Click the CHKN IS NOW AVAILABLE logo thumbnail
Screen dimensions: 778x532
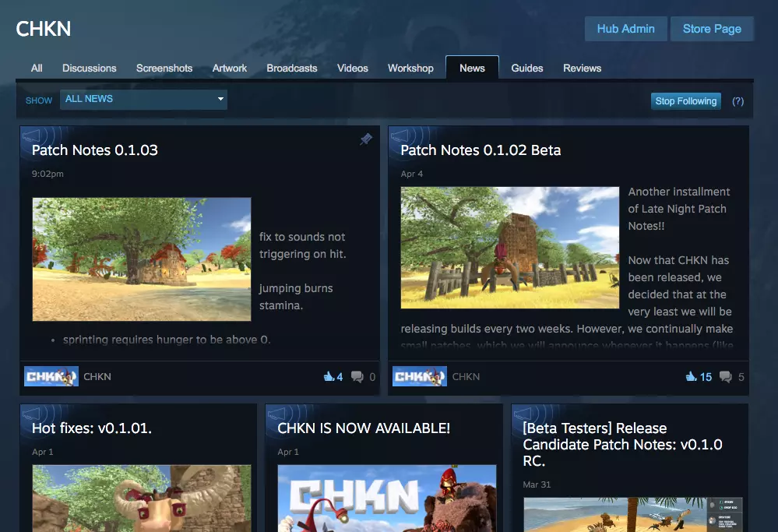click(387, 499)
